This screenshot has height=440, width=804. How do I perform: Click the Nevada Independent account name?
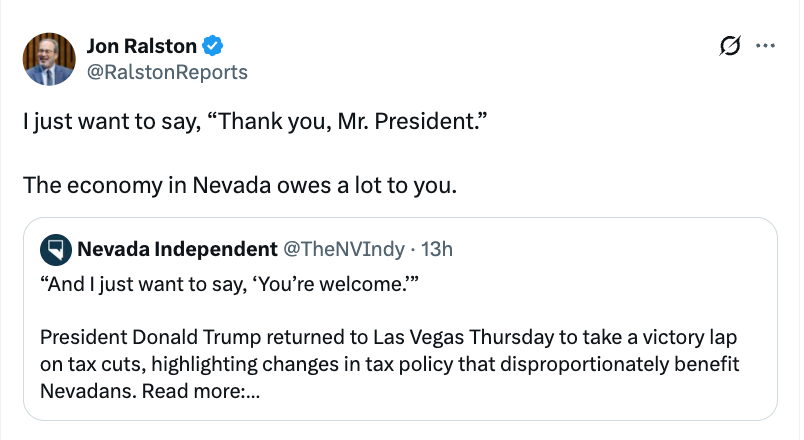[x=176, y=248]
